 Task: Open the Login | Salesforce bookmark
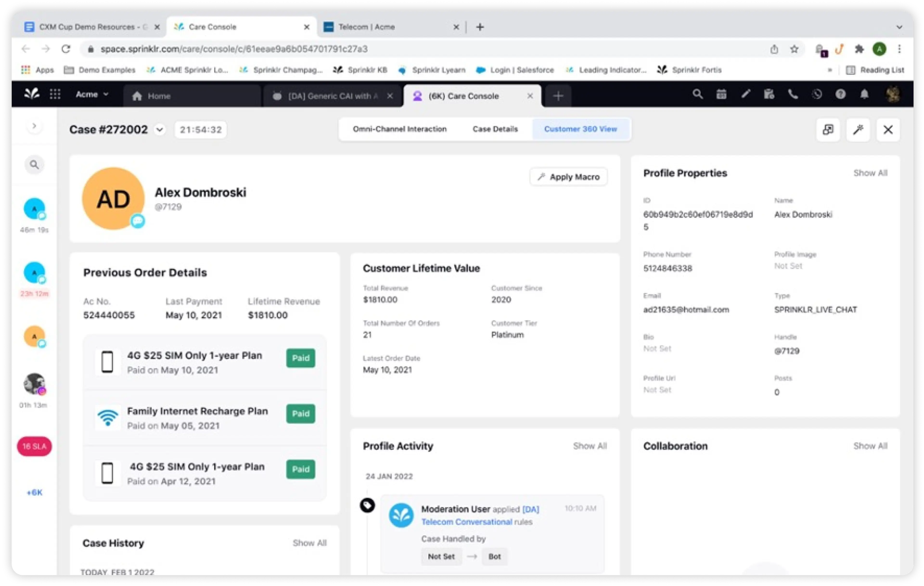click(515, 70)
